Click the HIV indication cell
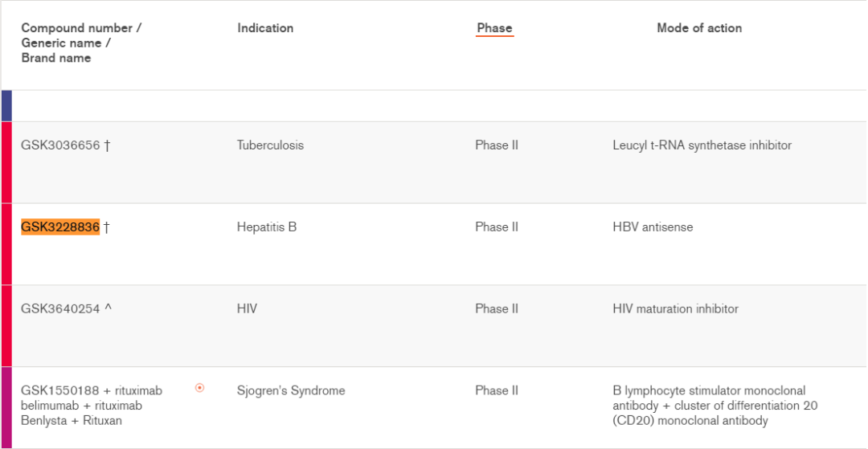Viewport: 868px width, 449px height. pos(247,308)
